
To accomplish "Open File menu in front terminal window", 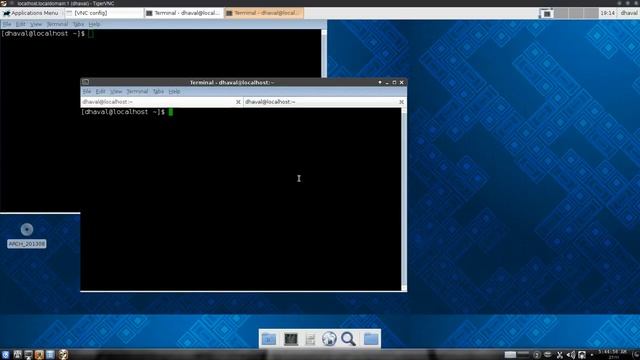I will tap(87, 91).
